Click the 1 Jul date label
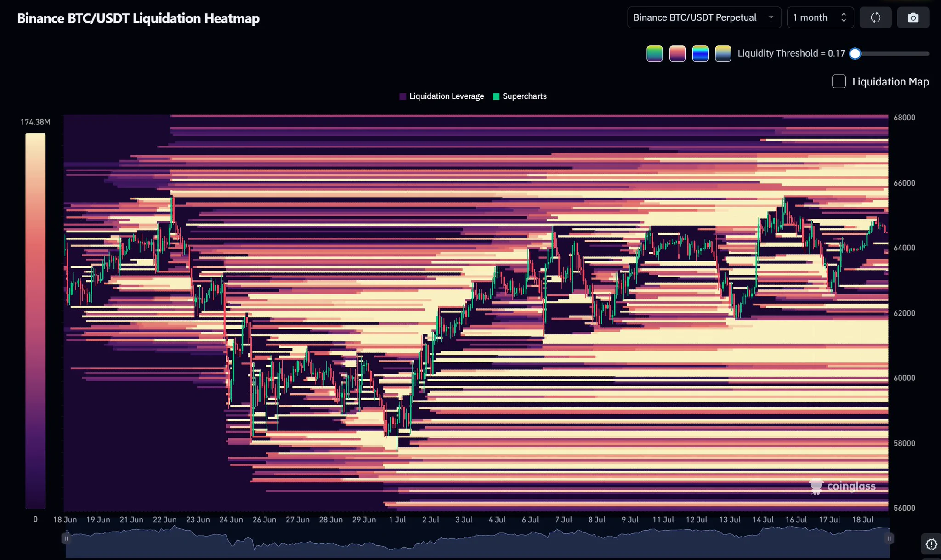 click(x=397, y=520)
